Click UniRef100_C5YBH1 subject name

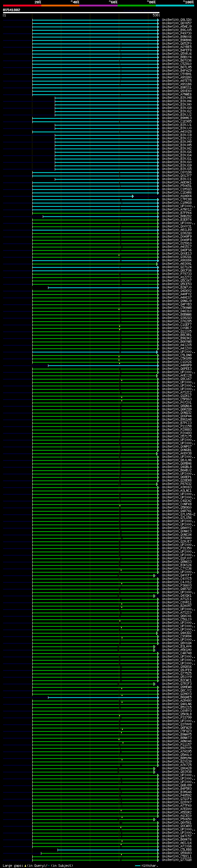pyautogui.click(x=176, y=74)
